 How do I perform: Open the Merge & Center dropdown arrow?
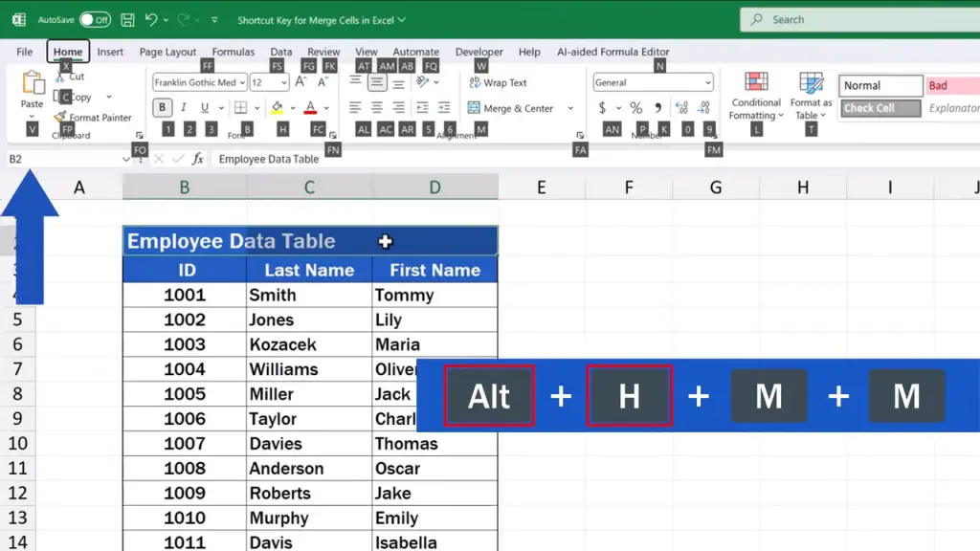coord(570,109)
